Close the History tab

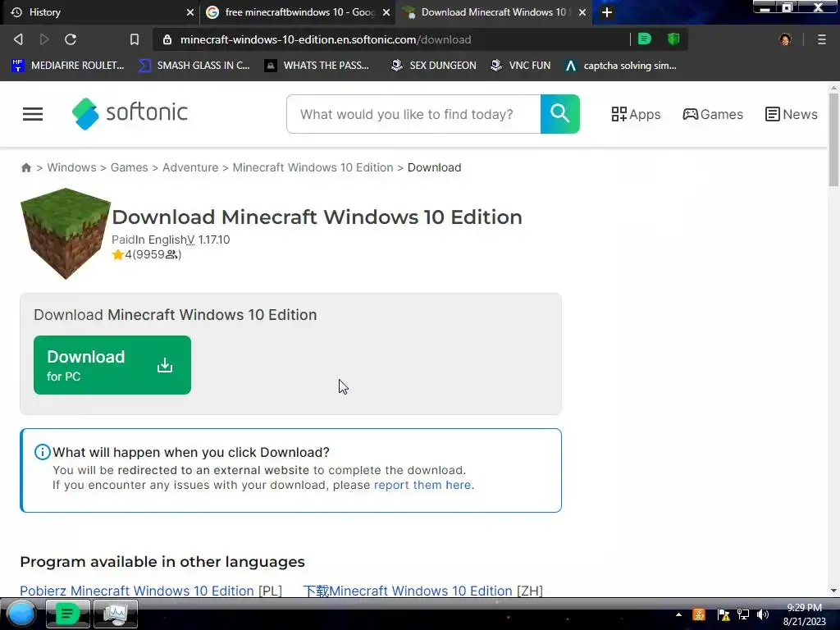coord(189,12)
